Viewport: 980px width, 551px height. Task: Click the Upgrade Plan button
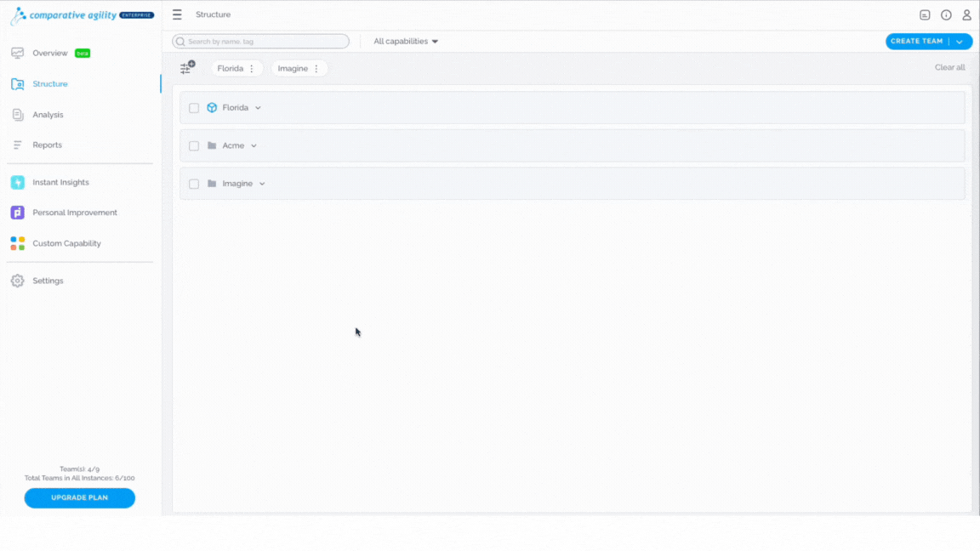click(x=79, y=498)
